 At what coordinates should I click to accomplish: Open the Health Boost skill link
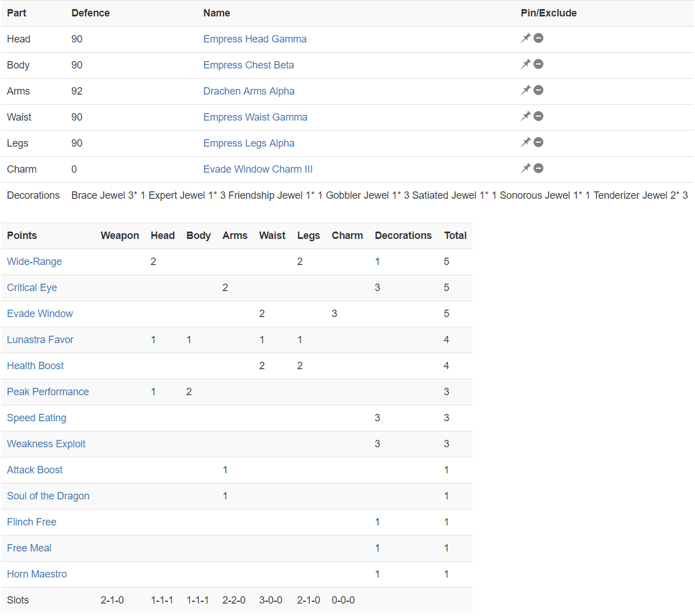[35, 366]
